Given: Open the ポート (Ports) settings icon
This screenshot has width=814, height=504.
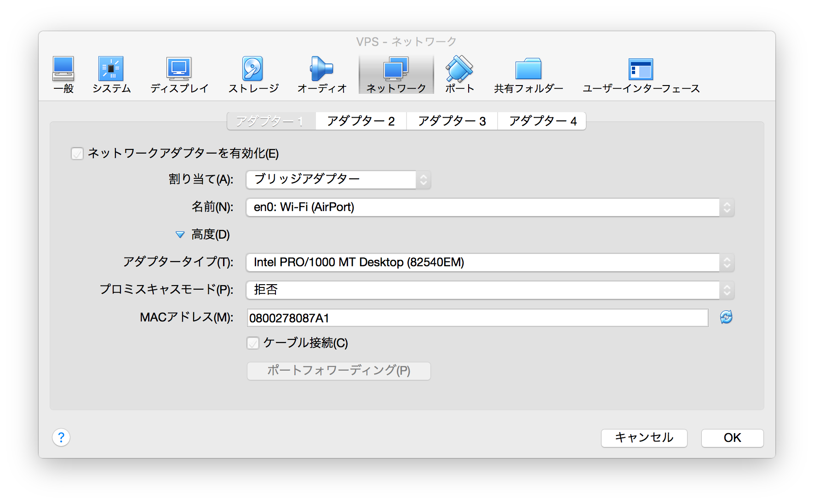Looking at the screenshot, I should pos(459,69).
